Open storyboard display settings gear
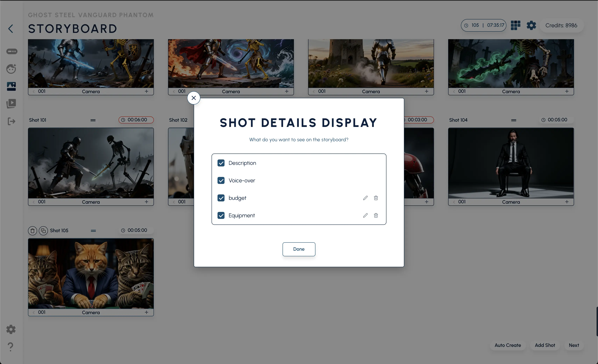The width and height of the screenshot is (598, 364). point(531,25)
